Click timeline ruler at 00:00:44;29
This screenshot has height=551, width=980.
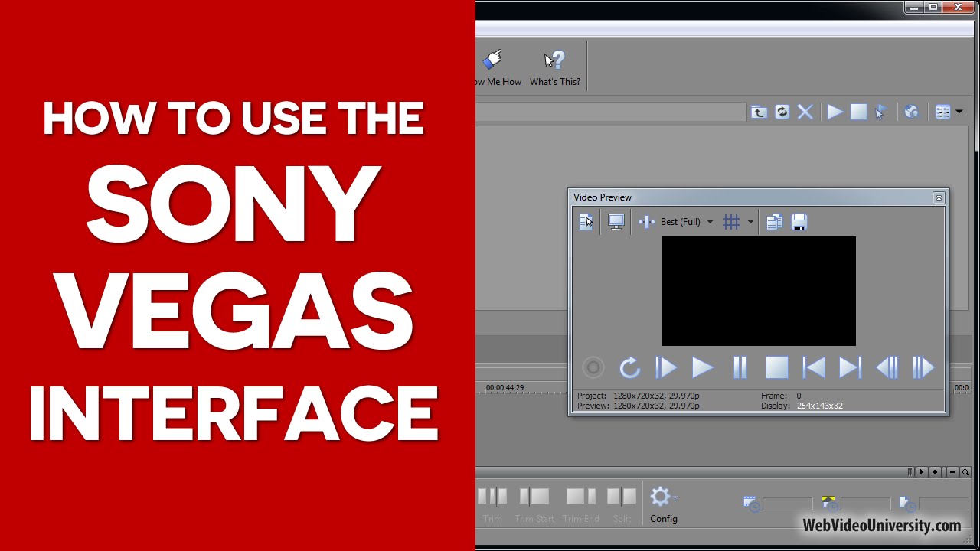coord(505,388)
